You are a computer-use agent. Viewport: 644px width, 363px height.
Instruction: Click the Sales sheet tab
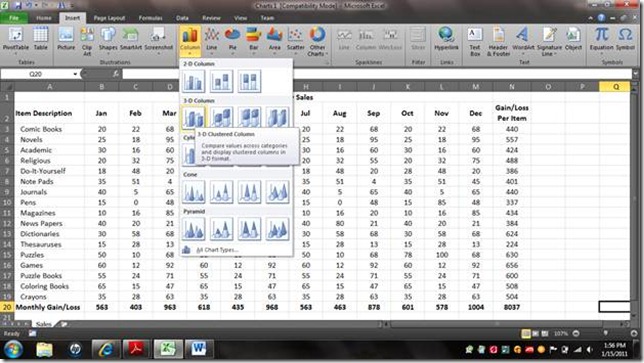pos(44,324)
